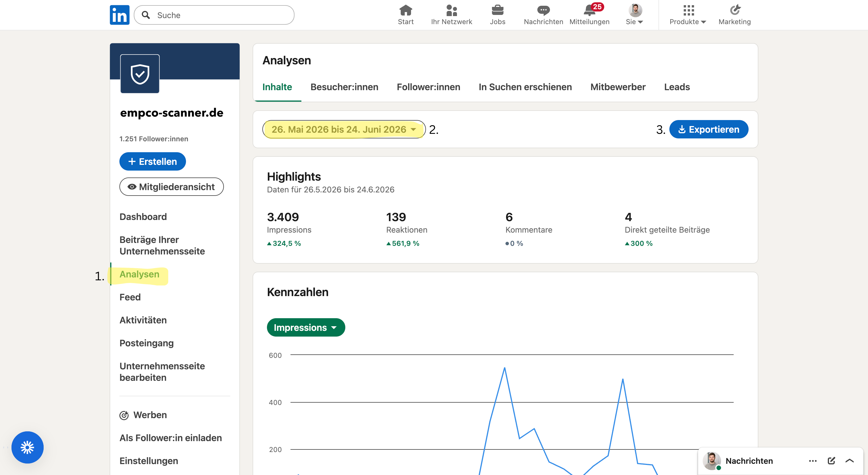Switch to the Follower:innen tab
This screenshot has height=475, width=868.
coord(428,87)
